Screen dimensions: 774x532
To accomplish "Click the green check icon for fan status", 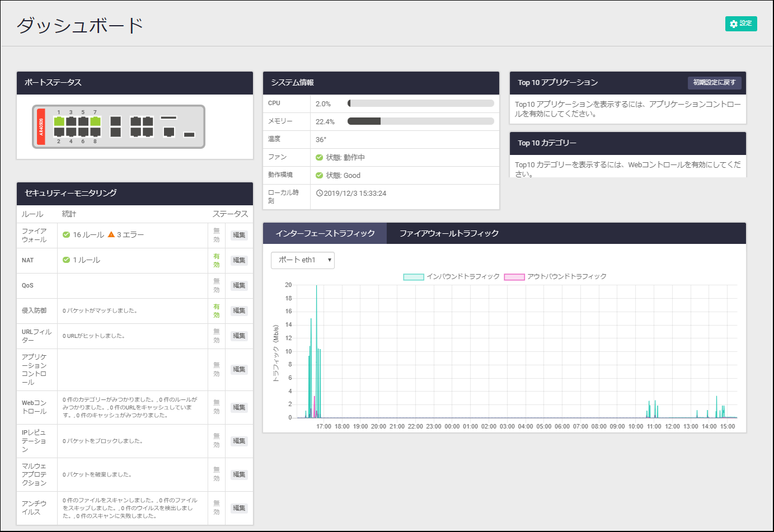I will [x=319, y=158].
